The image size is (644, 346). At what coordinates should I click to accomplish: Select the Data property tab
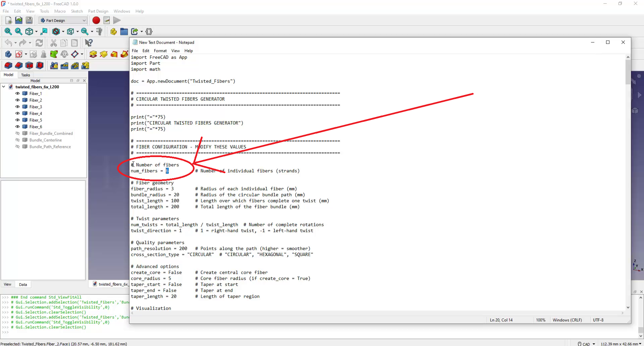tap(23, 285)
